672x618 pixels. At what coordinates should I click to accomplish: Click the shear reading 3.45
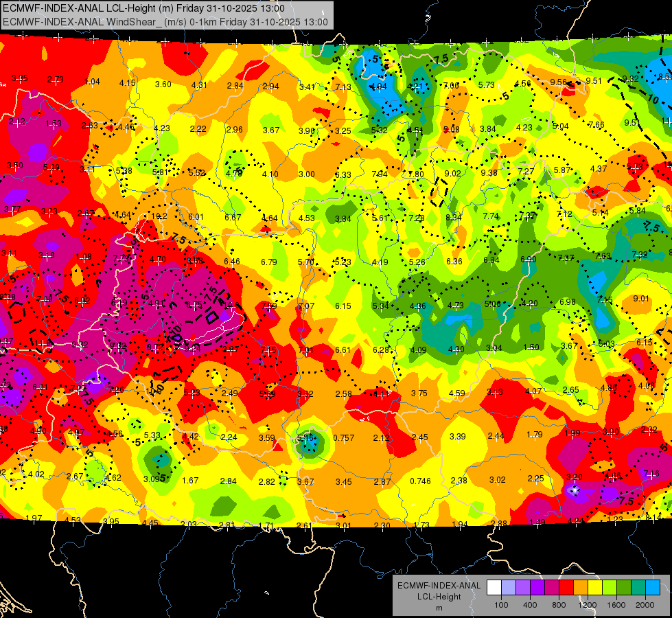click(344, 481)
